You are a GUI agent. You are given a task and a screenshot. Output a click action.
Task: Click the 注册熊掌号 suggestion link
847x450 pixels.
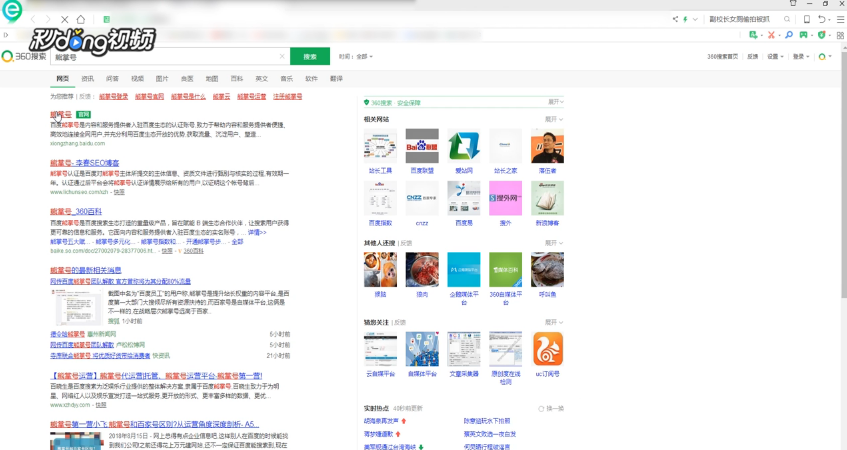(287, 97)
